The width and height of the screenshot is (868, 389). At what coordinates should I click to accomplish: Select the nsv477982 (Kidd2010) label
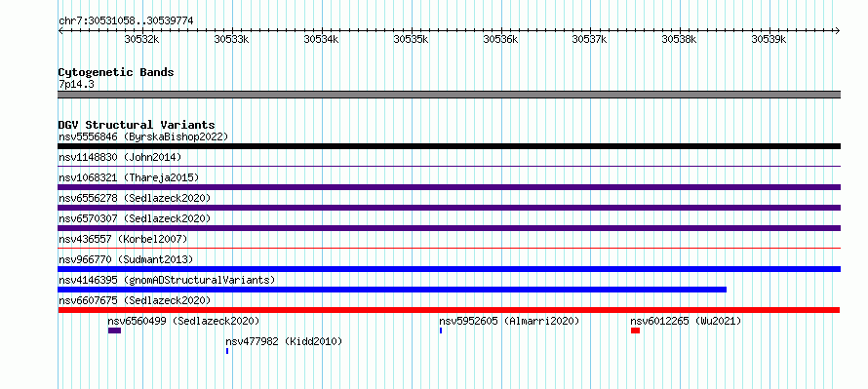click(284, 341)
